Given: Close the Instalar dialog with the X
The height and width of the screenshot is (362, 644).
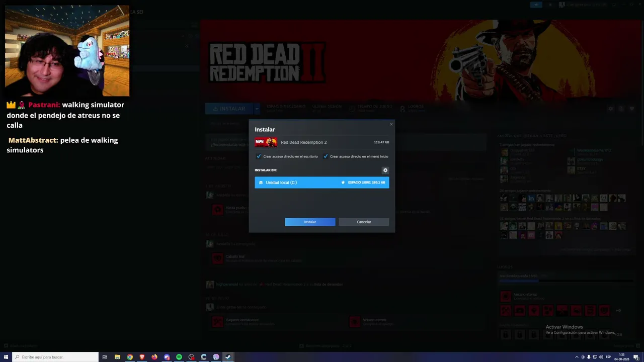Looking at the screenshot, I should click(x=391, y=124).
